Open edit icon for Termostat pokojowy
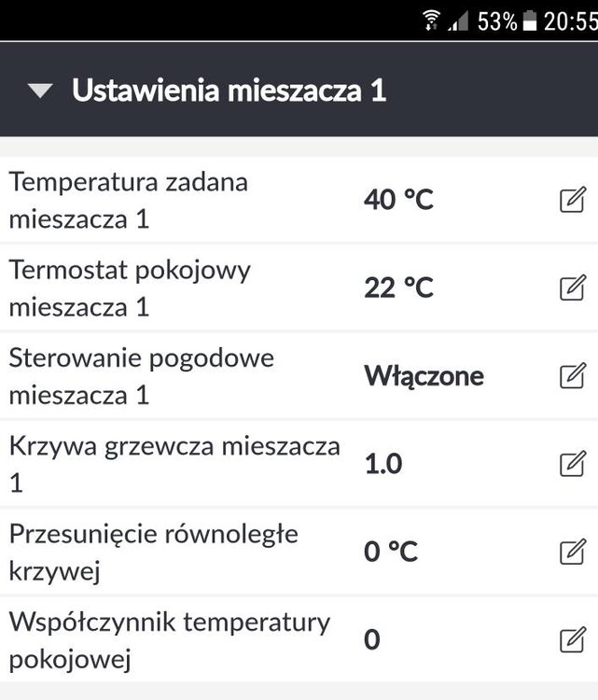The width and height of the screenshot is (598, 700). click(x=572, y=288)
